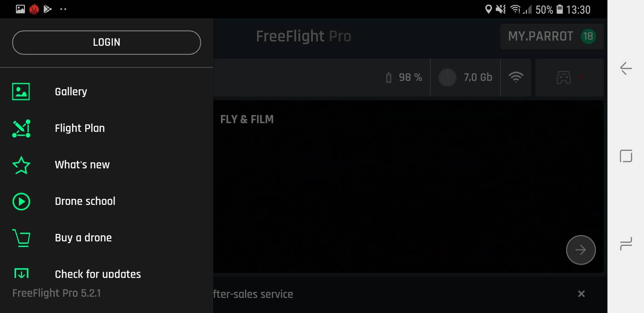Tap the game controller icon

pos(564,78)
